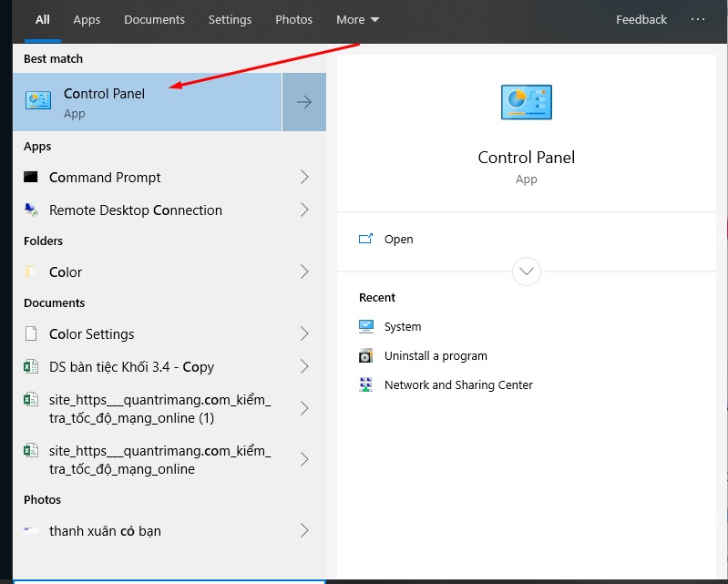This screenshot has height=584, width=728.
Task: Click the Command Prompt icon
Action: tap(32, 178)
